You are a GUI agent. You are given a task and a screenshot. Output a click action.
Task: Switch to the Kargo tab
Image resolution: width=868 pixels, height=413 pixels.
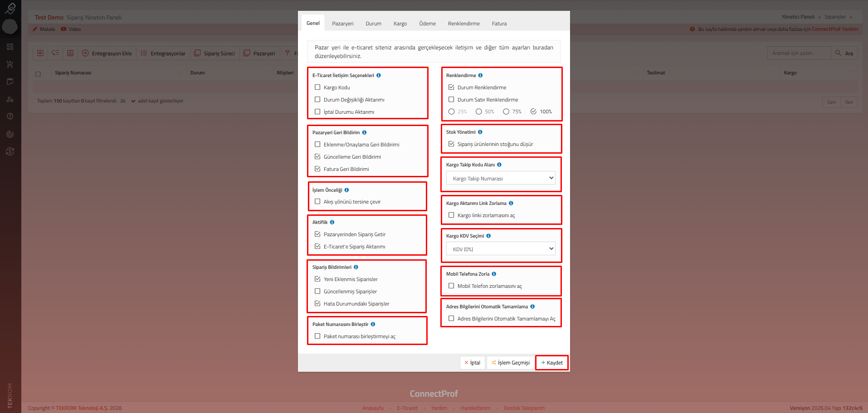pyautogui.click(x=400, y=24)
